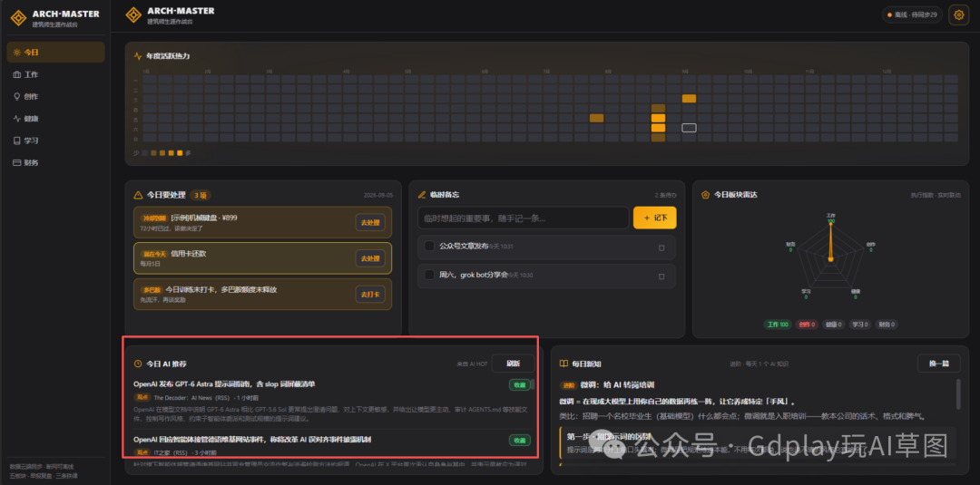The height and width of the screenshot is (485, 980).
Task: Click the IT之家 (RSS) source text
Action: pos(171,452)
